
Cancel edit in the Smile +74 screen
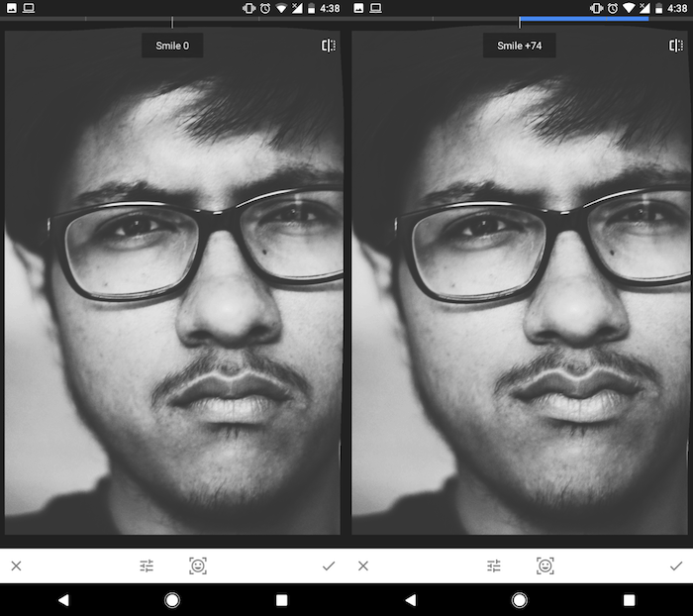[x=363, y=566]
